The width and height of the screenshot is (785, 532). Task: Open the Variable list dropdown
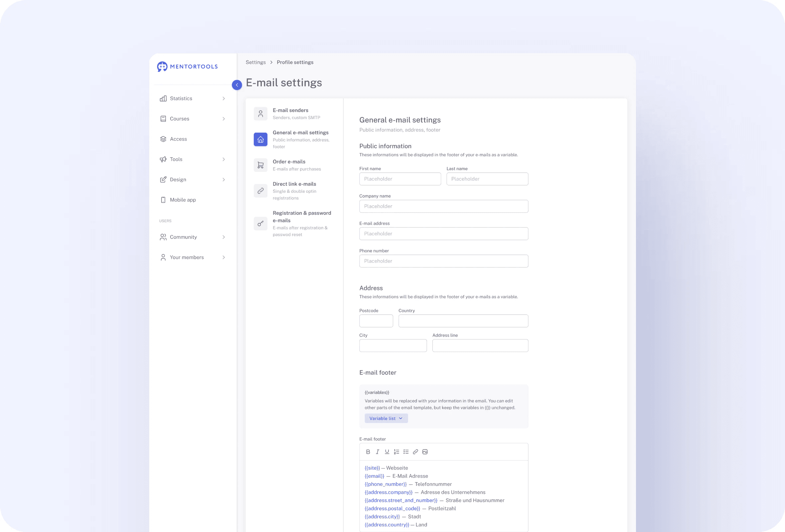pos(386,418)
